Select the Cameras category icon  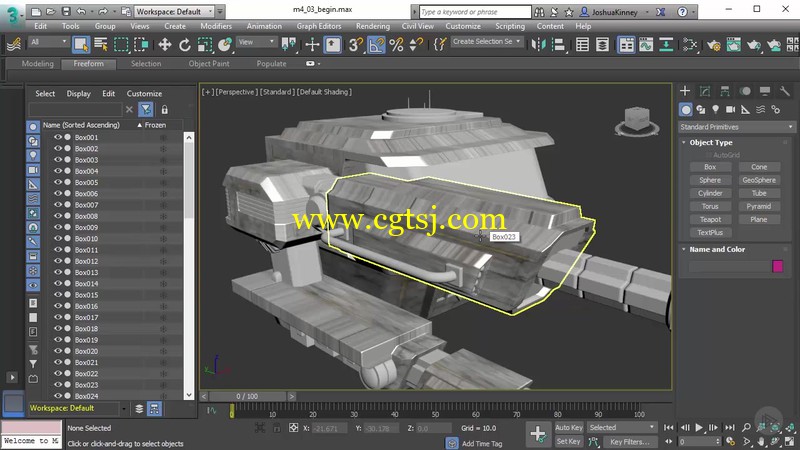[730, 109]
